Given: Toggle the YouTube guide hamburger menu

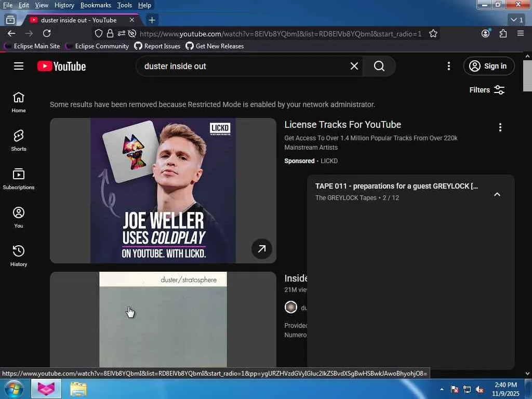Looking at the screenshot, I should pyautogui.click(x=19, y=66).
